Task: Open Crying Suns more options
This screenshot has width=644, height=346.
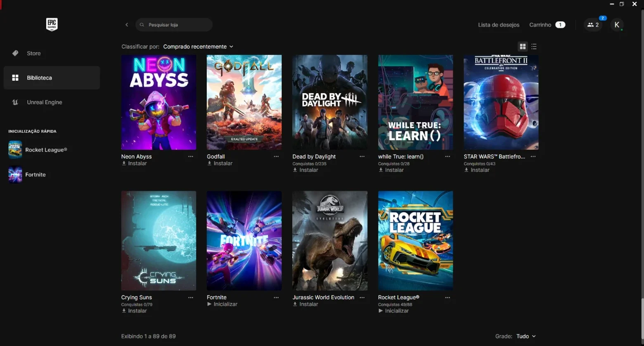Action: point(191,297)
